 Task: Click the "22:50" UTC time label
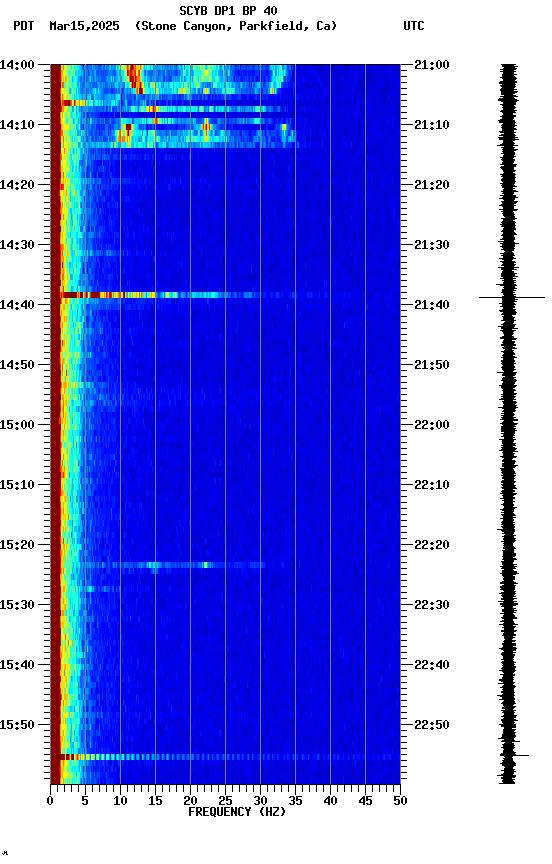pos(432,725)
